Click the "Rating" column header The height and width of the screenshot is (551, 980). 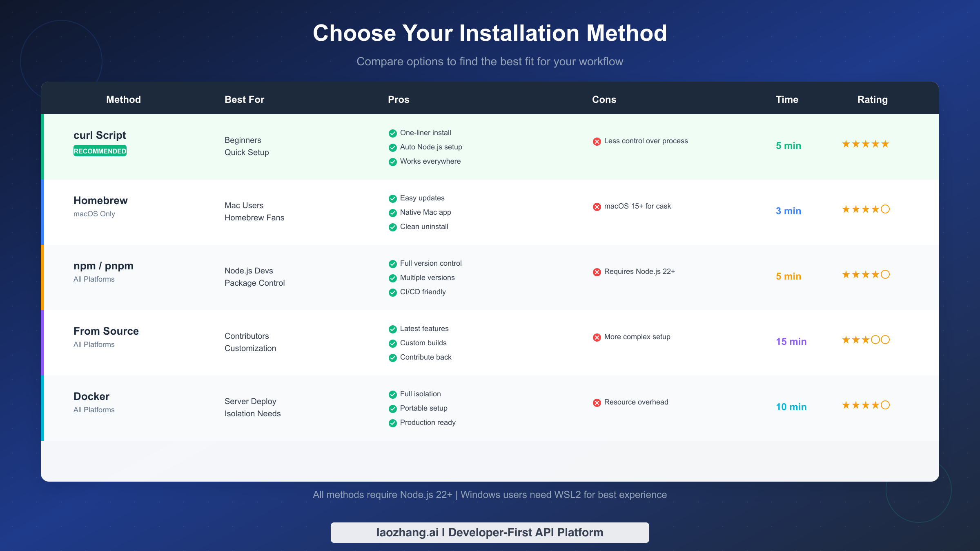pyautogui.click(x=873, y=99)
